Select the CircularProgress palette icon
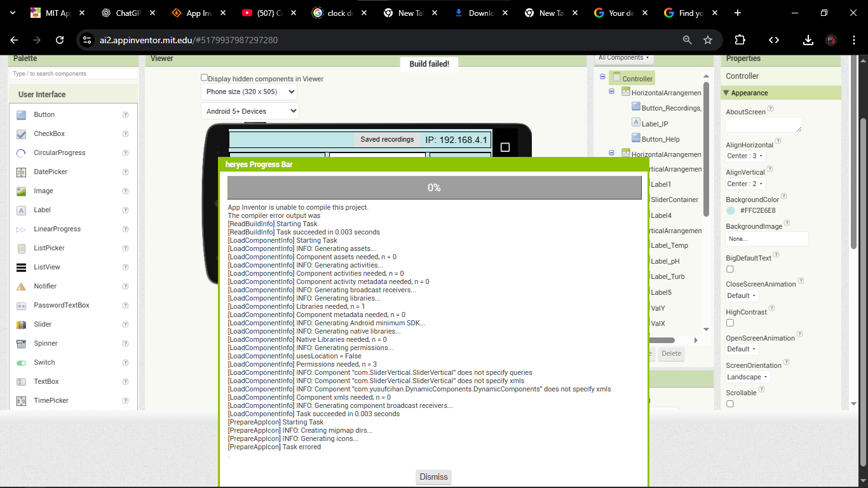Viewport: 868px width, 488px height. (22, 153)
